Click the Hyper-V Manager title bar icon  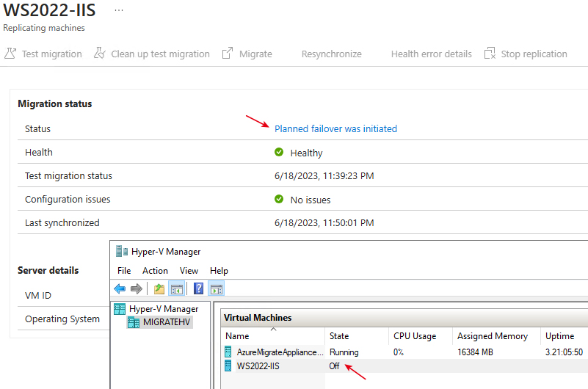pyautogui.click(x=122, y=251)
